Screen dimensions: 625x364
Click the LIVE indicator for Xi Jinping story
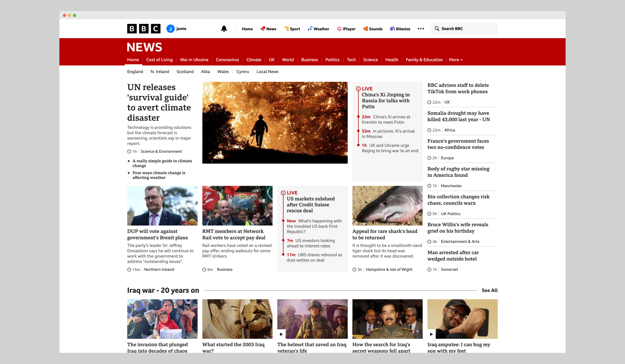pyautogui.click(x=364, y=89)
